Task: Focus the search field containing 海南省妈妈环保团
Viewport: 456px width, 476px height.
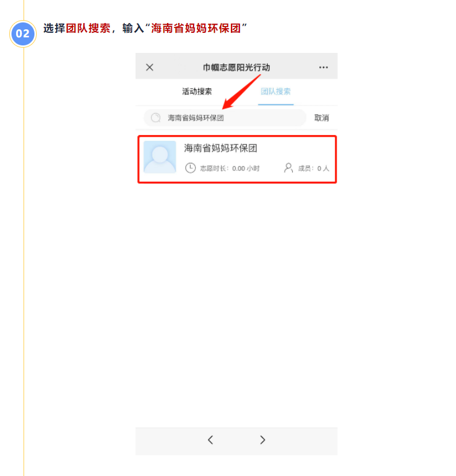Action: click(x=225, y=118)
